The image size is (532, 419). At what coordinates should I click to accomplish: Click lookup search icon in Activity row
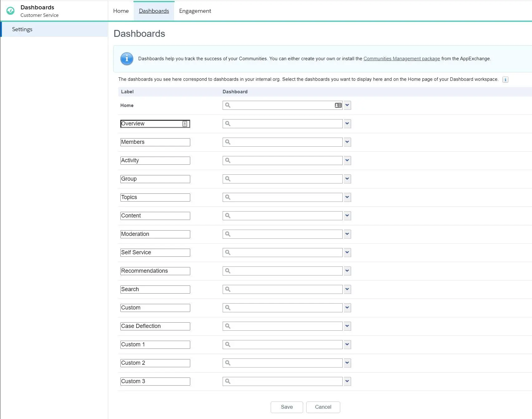pyautogui.click(x=228, y=160)
